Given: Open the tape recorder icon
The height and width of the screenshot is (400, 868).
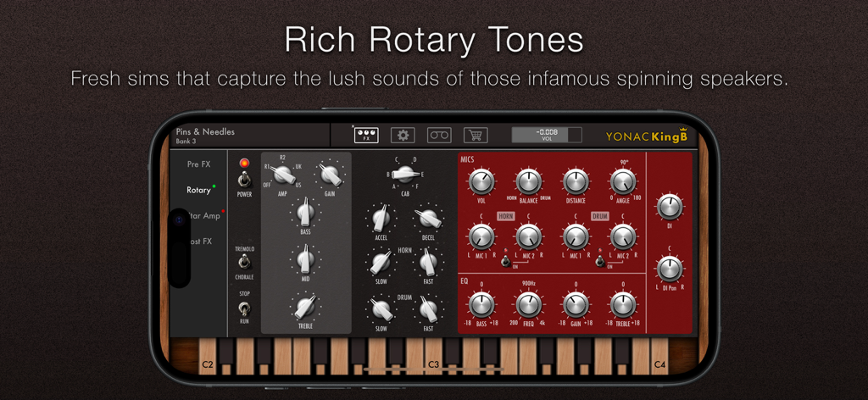Looking at the screenshot, I should tap(439, 135).
